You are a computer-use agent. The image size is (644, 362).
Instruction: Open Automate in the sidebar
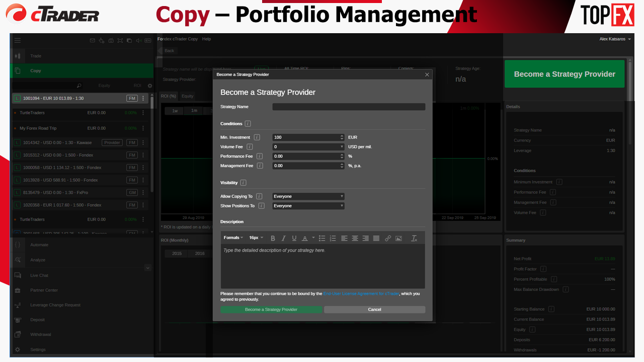(x=82, y=245)
